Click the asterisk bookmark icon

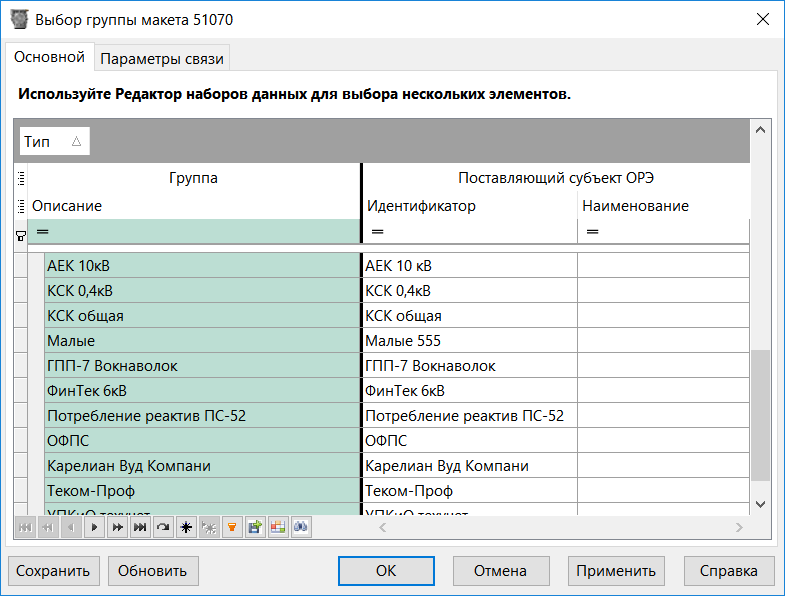click(x=185, y=527)
